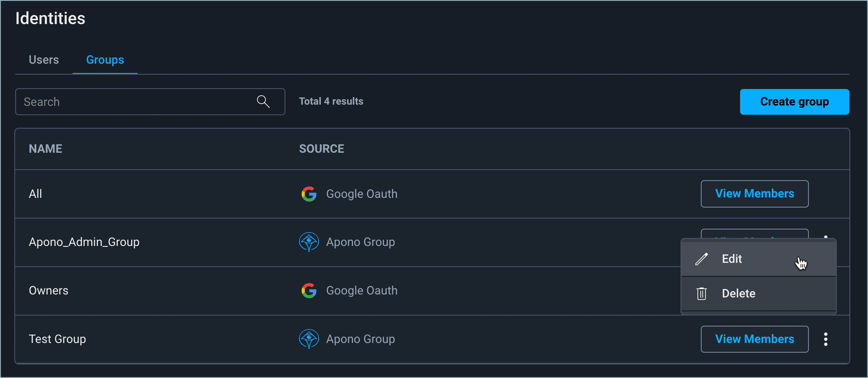The image size is (868, 378).
Task: Click the Apono icon beside Apono_Admin_Group
Action: [x=309, y=242]
